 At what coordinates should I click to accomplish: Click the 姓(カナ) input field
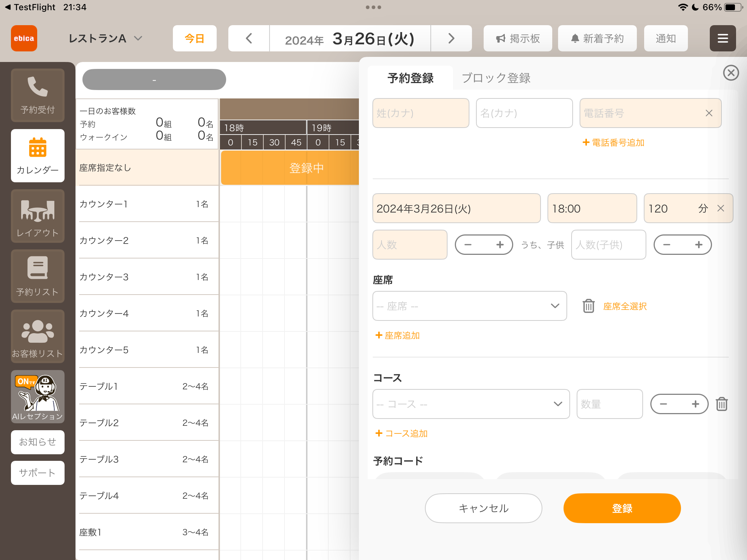[x=421, y=113]
